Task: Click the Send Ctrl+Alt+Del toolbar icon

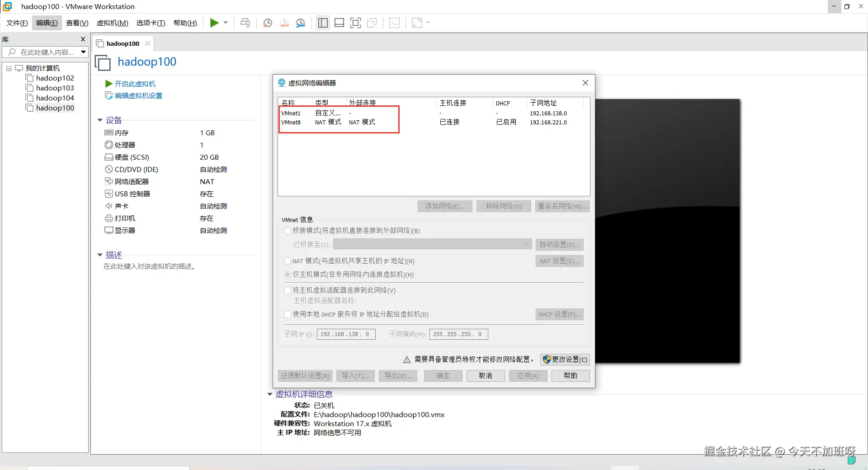Action: (x=245, y=23)
